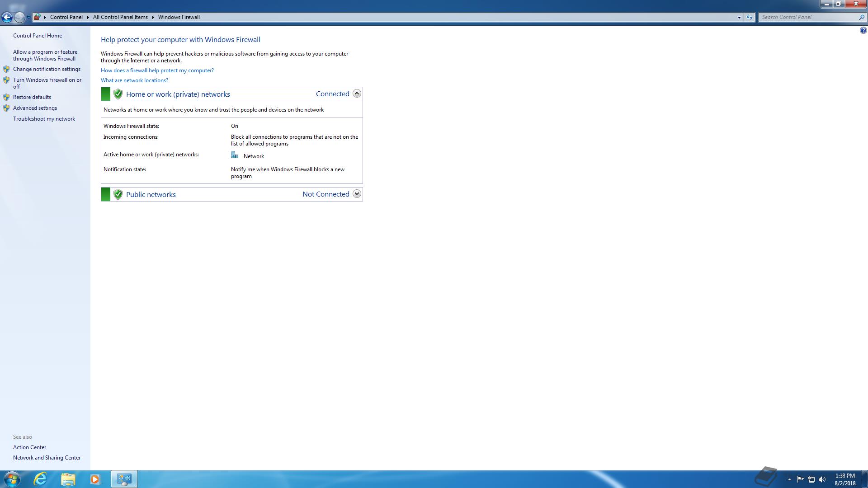This screenshot has height=488, width=868.
Task: Click green shield on Public networks
Action: pos(118,194)
